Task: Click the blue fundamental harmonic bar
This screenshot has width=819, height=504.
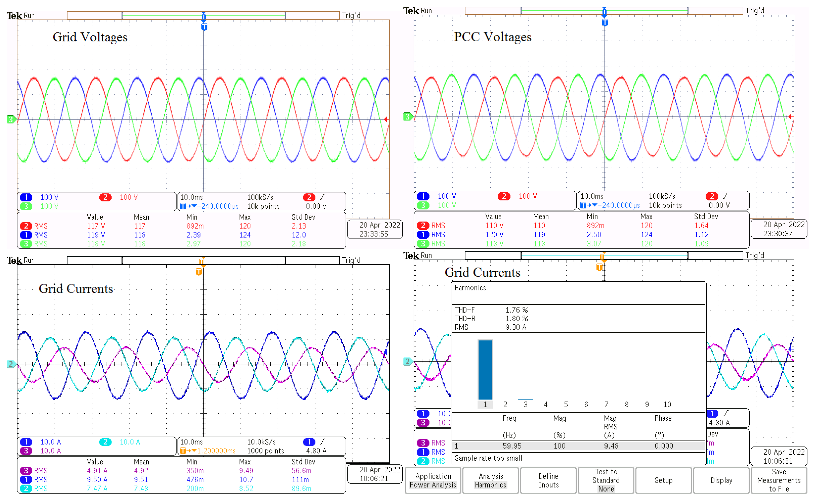Action: click(485, 369)
